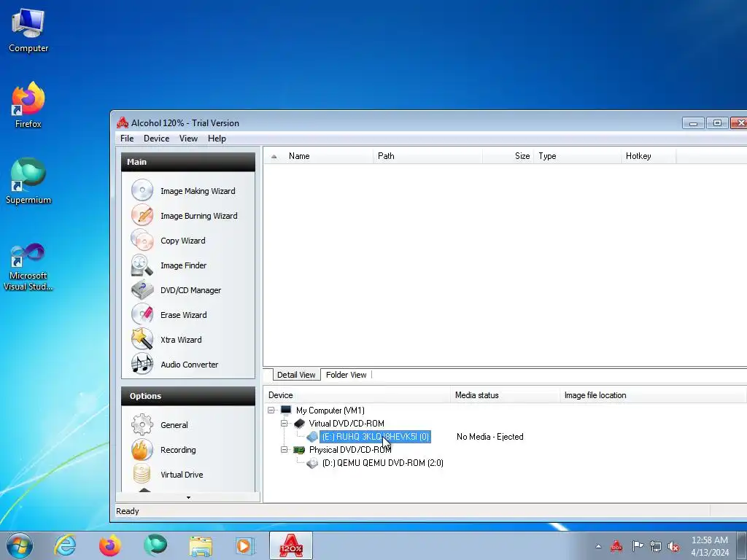
Task: Open General options gear icon
Action: coord(142,425)
